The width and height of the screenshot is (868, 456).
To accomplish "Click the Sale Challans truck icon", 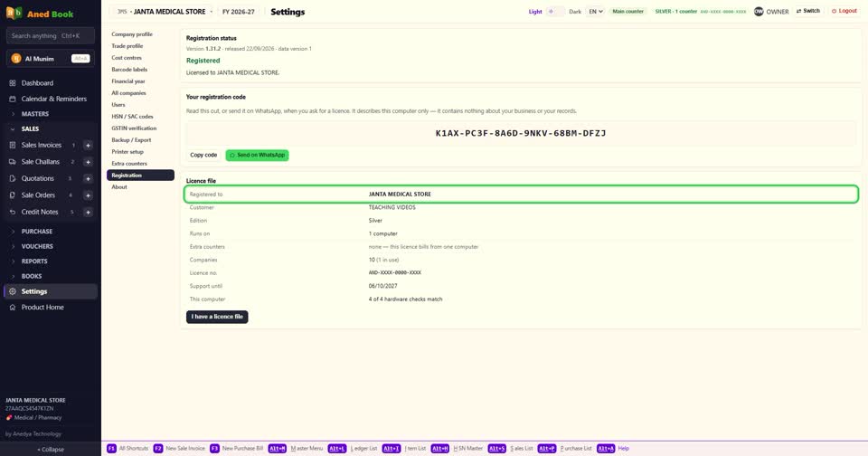I will 13,162.
